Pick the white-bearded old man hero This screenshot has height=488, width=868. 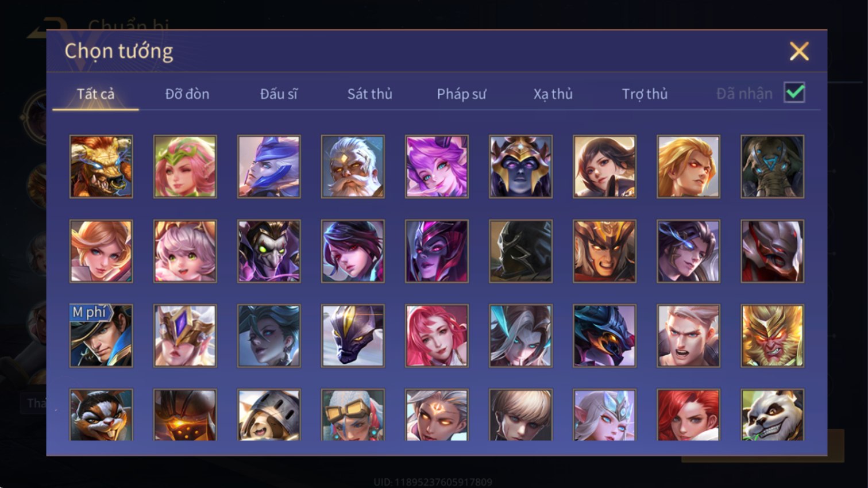point(353,167)
